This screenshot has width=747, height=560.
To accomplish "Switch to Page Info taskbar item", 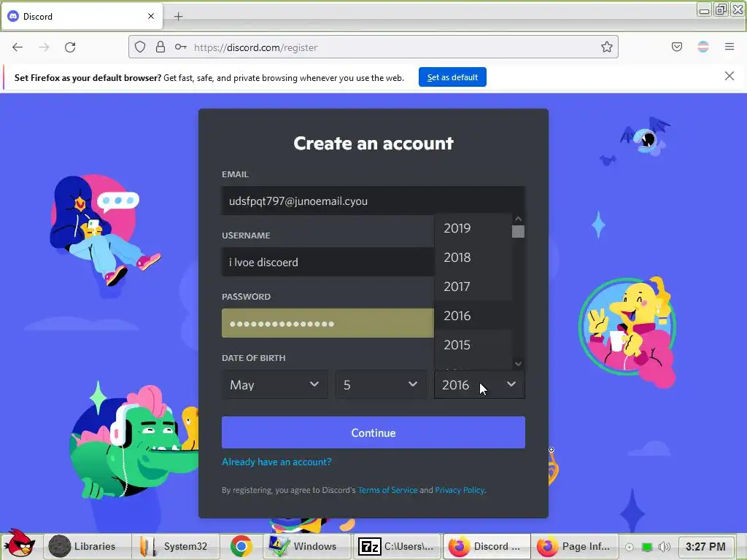I will (x=574, y=546).
